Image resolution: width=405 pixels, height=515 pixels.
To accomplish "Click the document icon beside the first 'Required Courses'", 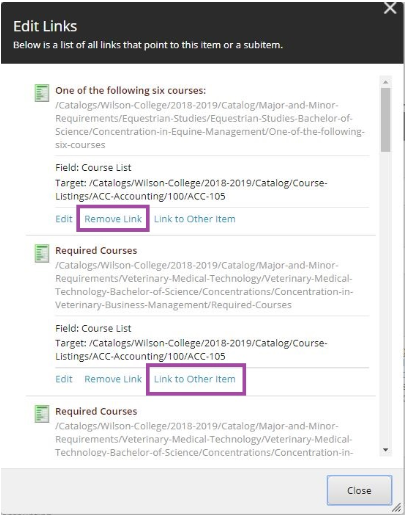I will point(42,253).
